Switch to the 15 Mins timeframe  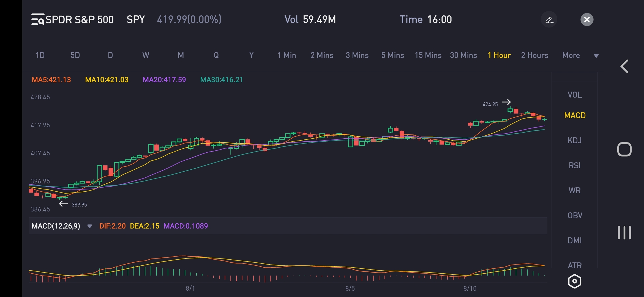(428, 55)
